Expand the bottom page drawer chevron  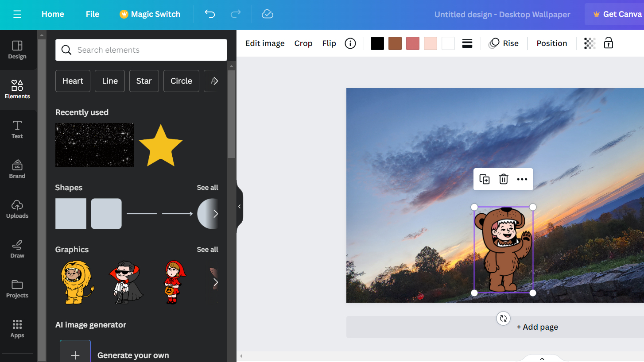click(542, 358)
